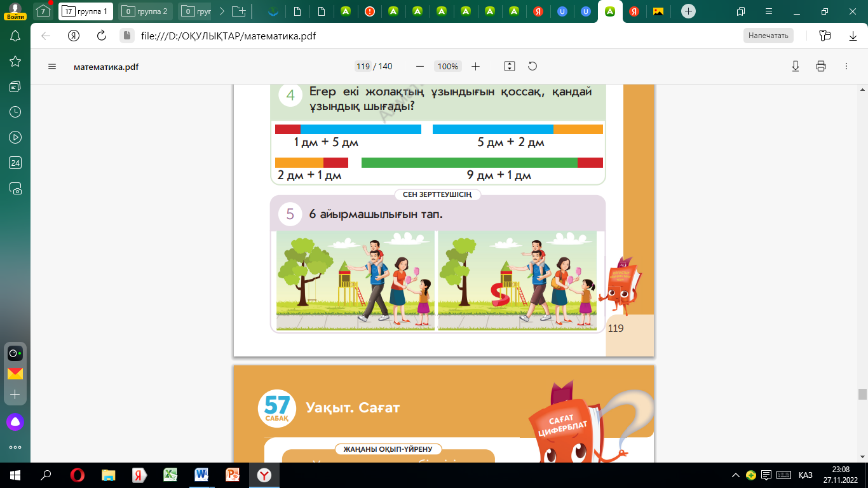Viewport: 868px width, 488px height.
Task: Click the right spot-the-difference picture
Action: tap(517, 280)
